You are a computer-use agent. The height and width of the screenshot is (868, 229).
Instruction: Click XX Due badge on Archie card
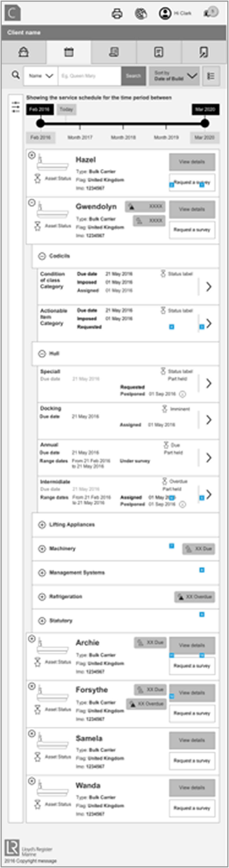[x=150, y=643]
